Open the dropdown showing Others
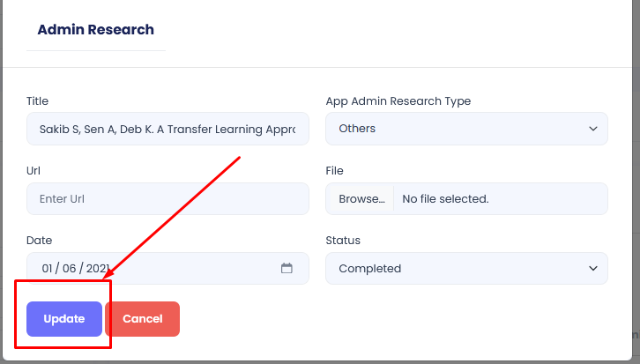Screen dimensions: 640x364 (x=465, y=129)
